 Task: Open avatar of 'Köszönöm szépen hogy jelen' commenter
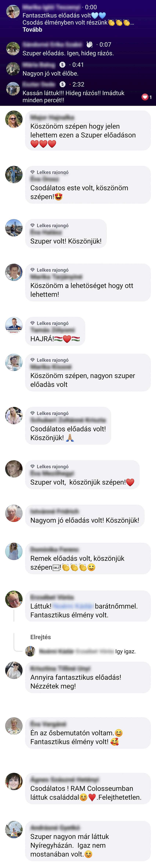[14, 119]
